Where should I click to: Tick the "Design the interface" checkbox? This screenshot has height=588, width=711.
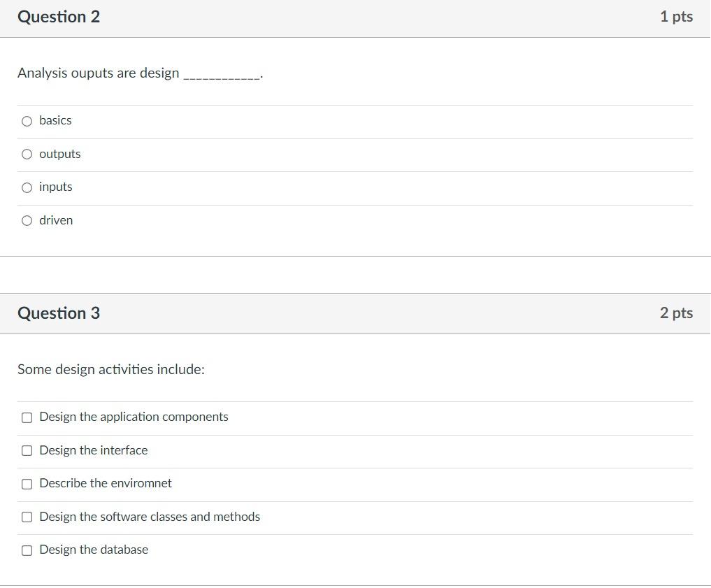tap(27, 451)
